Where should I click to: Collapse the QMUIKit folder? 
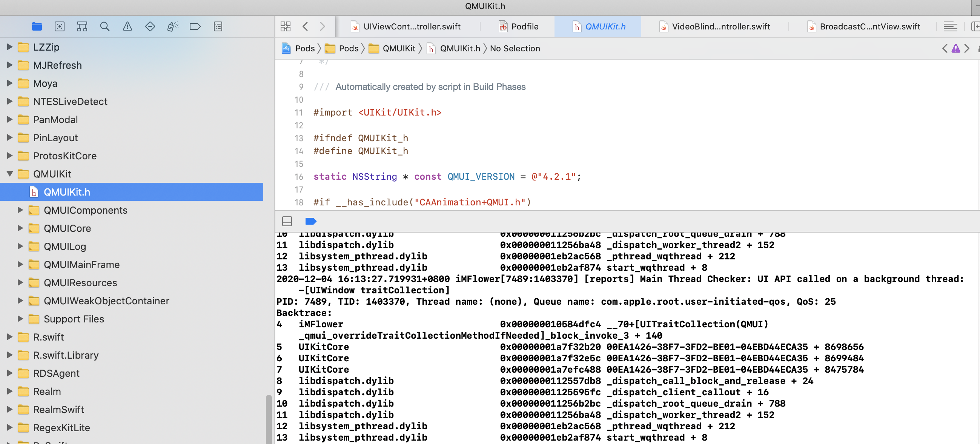pos(9,174)
